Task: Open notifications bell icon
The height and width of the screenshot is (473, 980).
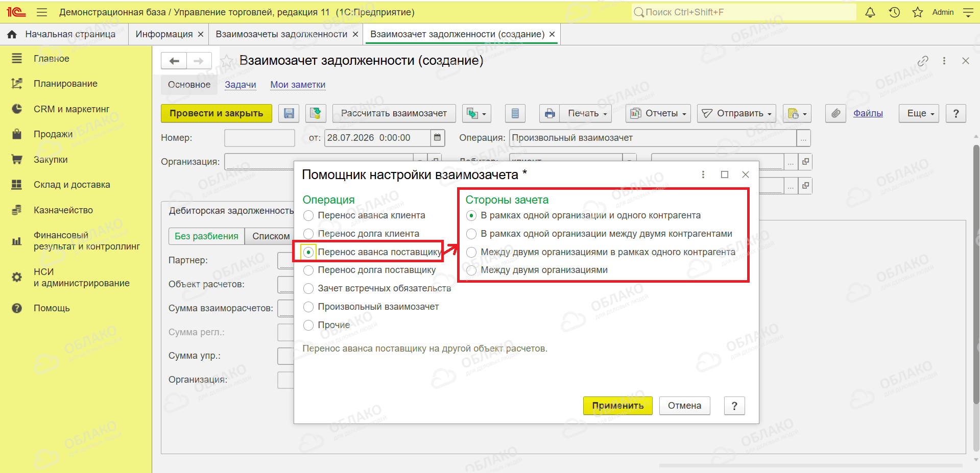Action: coord(870,12)
